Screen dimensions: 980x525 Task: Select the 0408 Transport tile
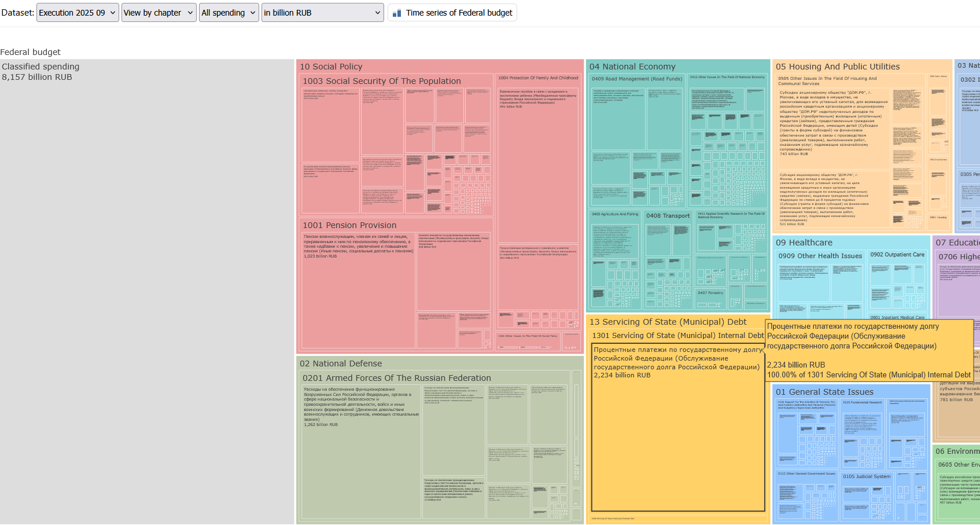point(668,216)
